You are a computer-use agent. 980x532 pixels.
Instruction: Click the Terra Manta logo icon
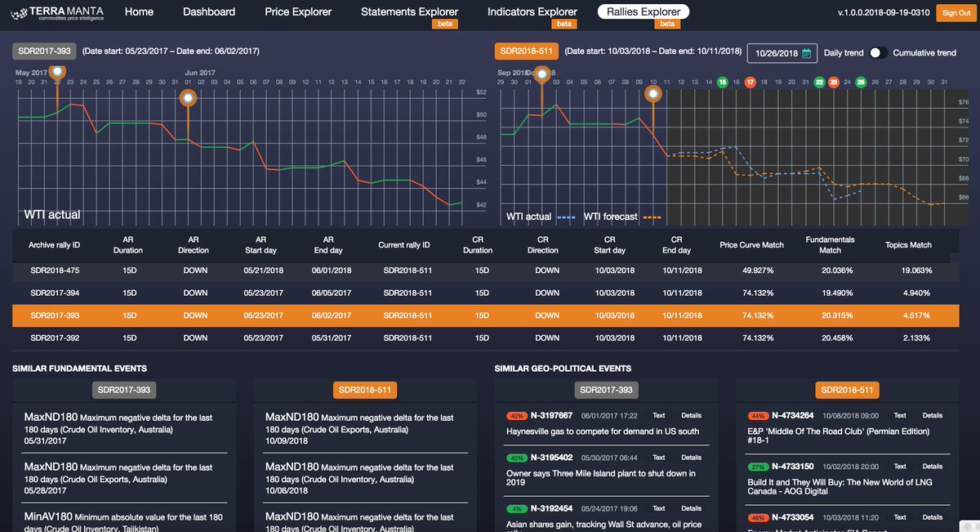(x=19, y=12)
